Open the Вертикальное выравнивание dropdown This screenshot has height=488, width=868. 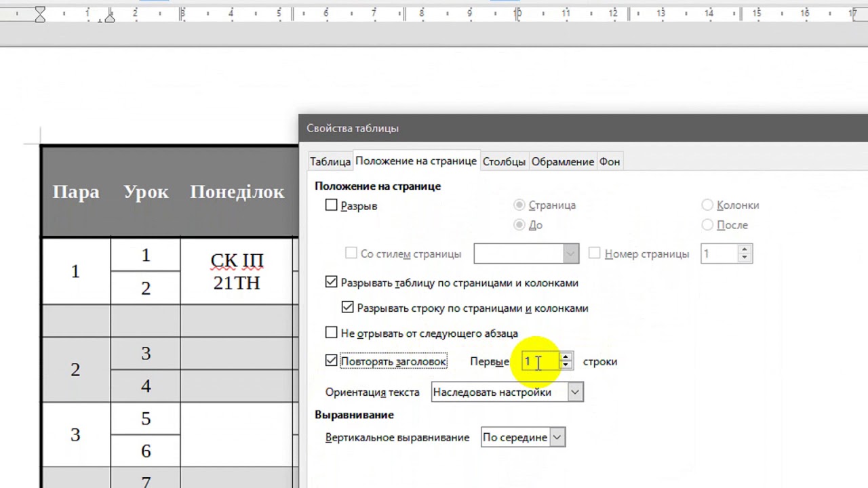pos(523,437)
